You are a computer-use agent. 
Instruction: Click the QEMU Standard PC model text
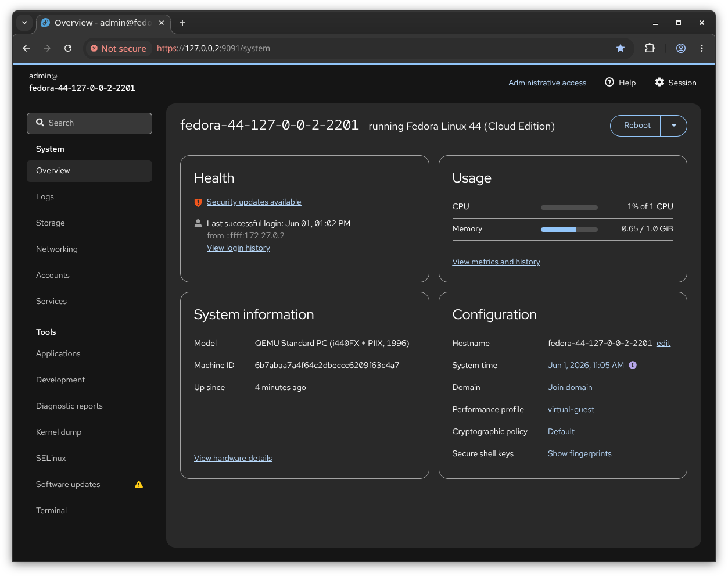pos(332,344)
